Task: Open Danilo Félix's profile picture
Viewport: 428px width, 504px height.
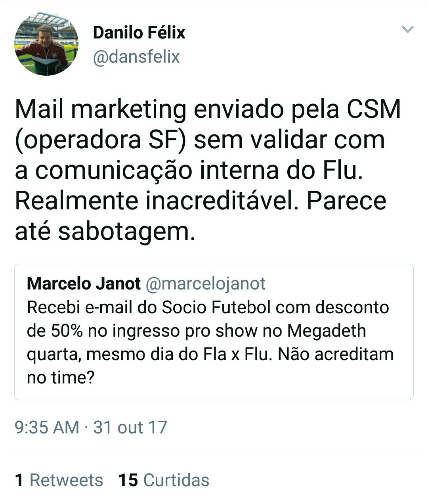Action: coord(46,44)
